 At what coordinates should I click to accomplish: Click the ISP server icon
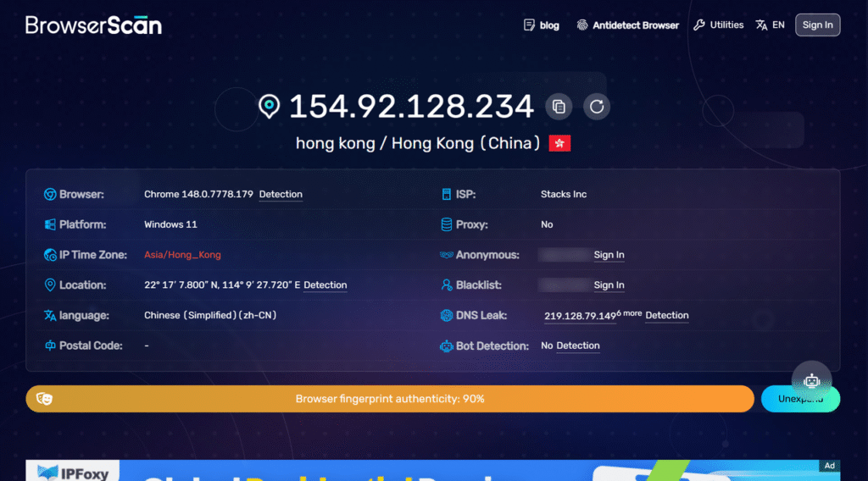click(x=446, y=194)
